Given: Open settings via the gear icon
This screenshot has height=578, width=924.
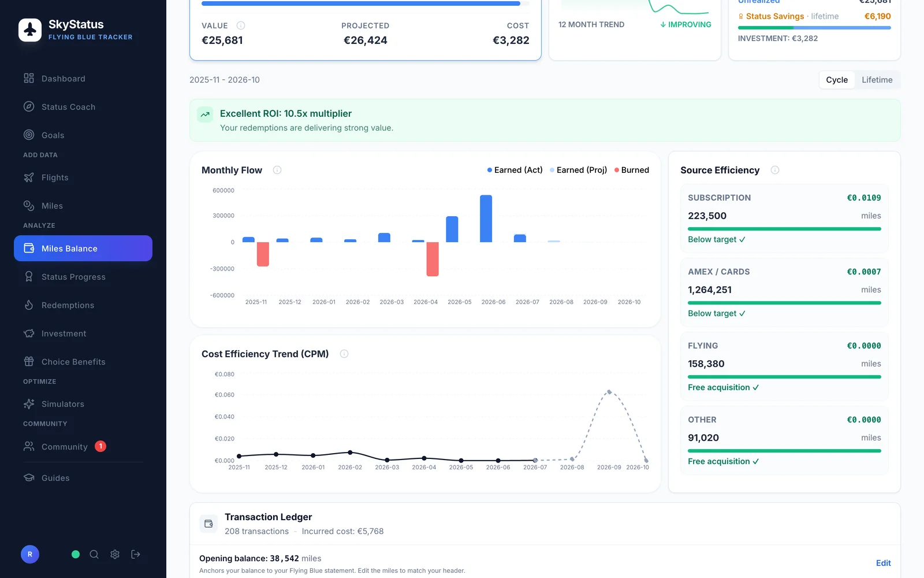Looking at the screenshot, I should coord(115,554).
